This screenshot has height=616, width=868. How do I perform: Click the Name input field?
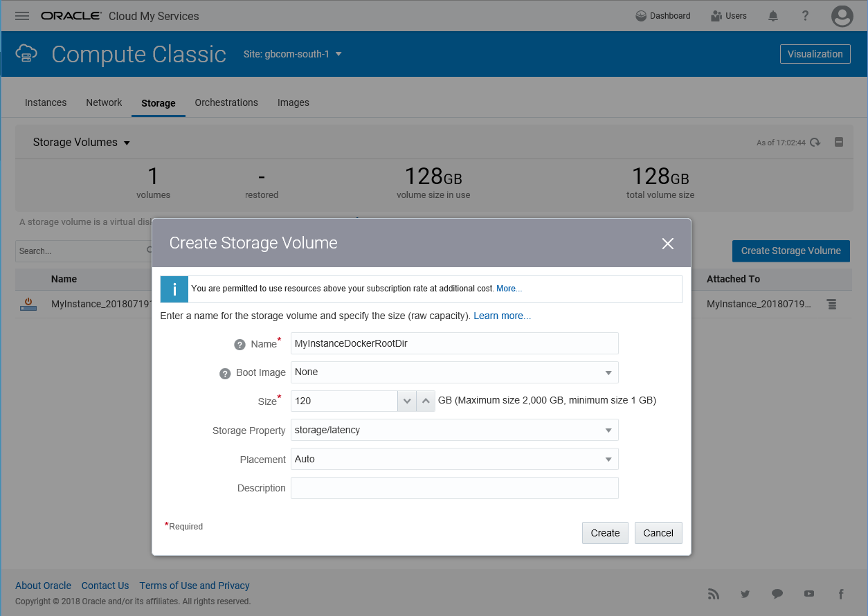click(455, 343)
